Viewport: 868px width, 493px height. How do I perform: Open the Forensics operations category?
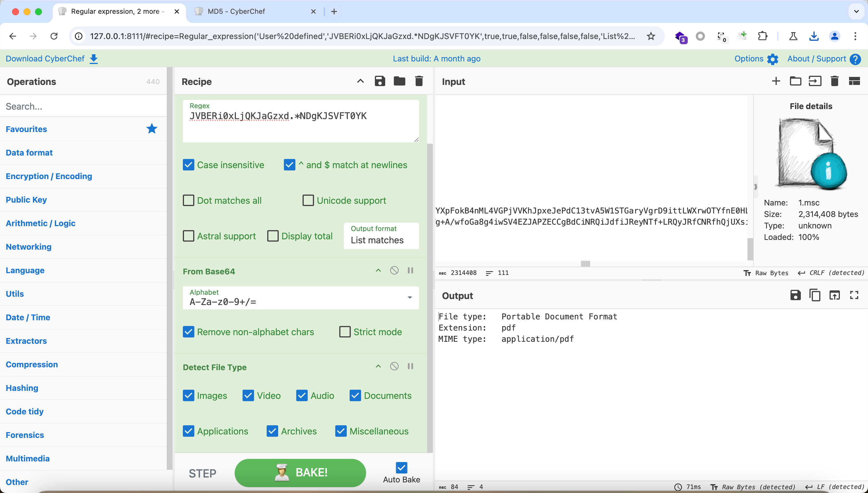click(25, 435)
